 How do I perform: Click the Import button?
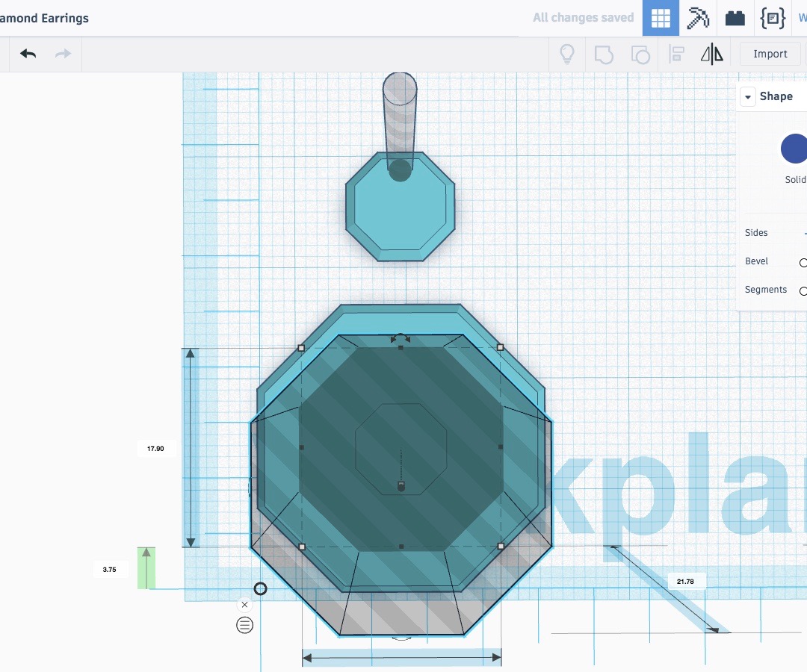770,53
